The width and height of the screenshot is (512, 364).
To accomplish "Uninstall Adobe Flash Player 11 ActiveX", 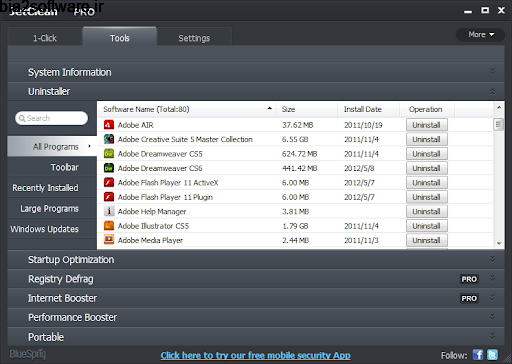I will (x=427, y=183).
